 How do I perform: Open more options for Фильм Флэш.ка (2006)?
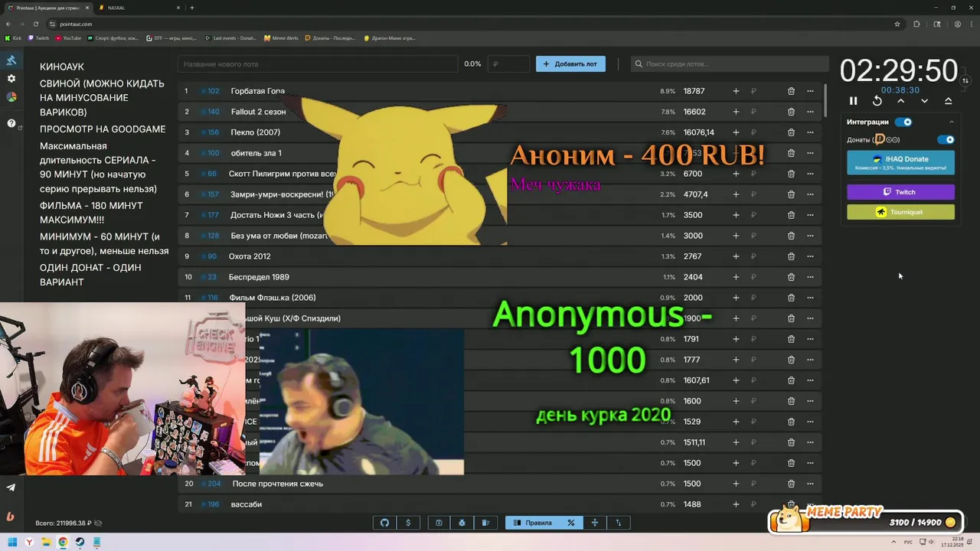(810, 298)
